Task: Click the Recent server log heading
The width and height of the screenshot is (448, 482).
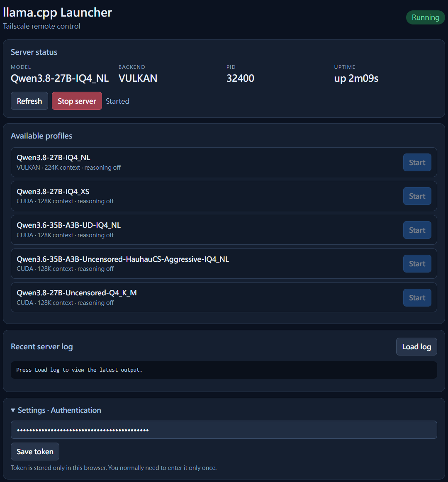Action: pyautogui.click(x=42, y=347)
